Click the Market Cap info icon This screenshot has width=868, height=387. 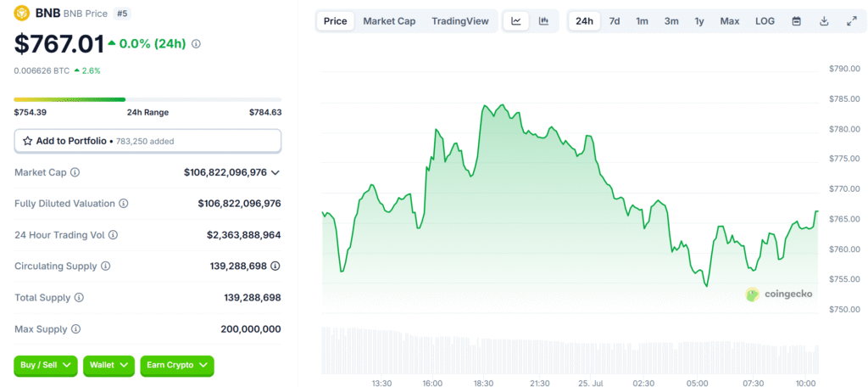tap(75, 172)
